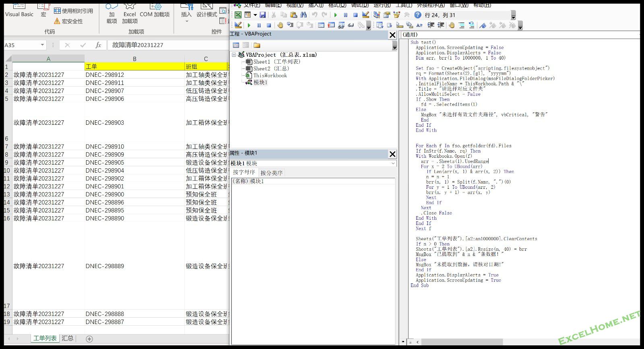Switch to Full Module View at the code window bottom
Viewport: 644px width, 349px height.
[410, 342]
